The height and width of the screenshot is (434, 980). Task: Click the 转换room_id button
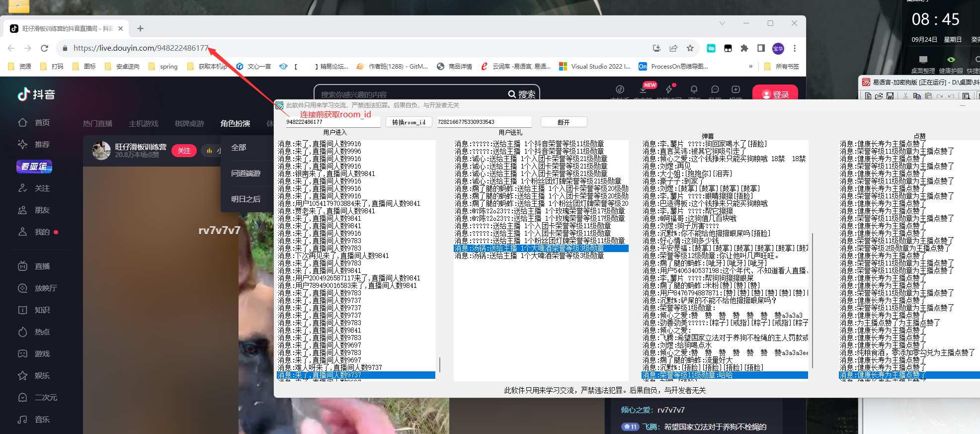(x=409, y=122)
